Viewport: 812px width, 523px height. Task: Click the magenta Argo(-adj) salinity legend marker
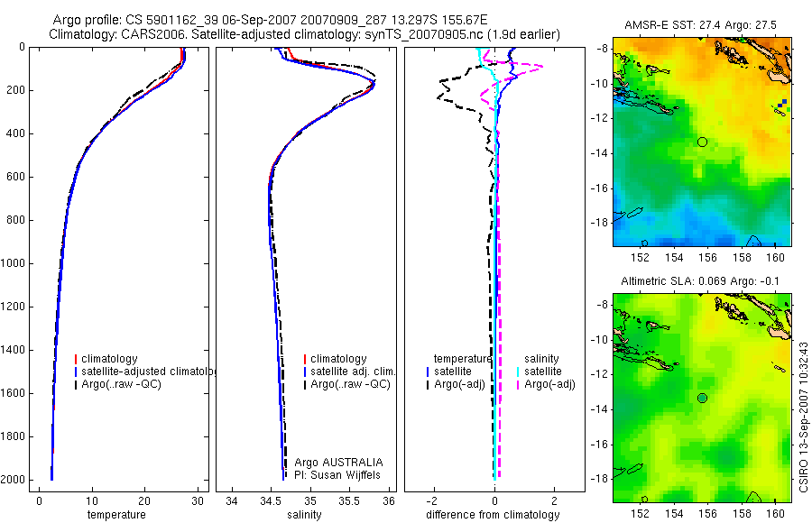tap(518, 384)
